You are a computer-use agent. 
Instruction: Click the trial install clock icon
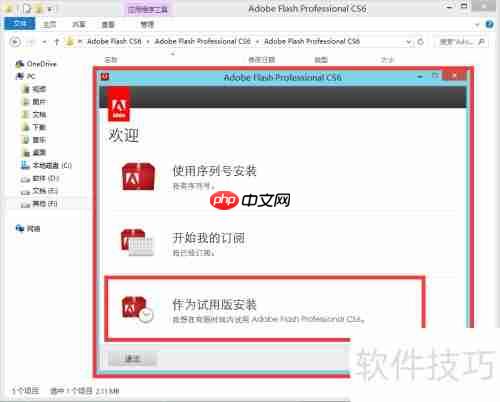coord(137,309)
